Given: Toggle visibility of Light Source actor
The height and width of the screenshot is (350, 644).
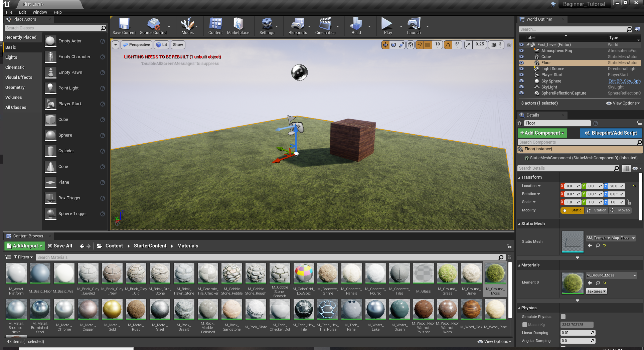Looking at the screenshot, I should click(x=521, y=69).
